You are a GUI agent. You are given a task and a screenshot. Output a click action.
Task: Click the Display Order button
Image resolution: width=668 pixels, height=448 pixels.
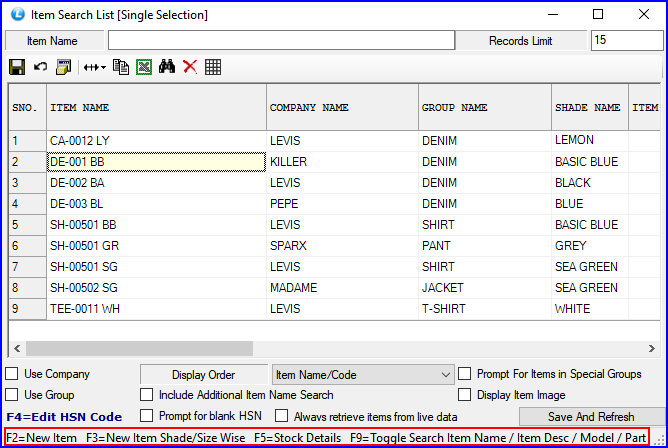coord(204,375)
